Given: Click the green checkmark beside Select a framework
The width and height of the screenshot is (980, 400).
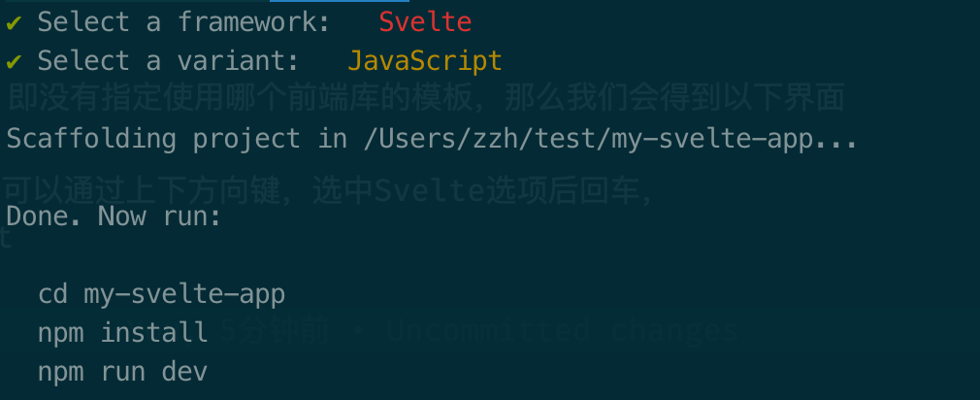Looking at the screenshot, I should pos(14,21).
